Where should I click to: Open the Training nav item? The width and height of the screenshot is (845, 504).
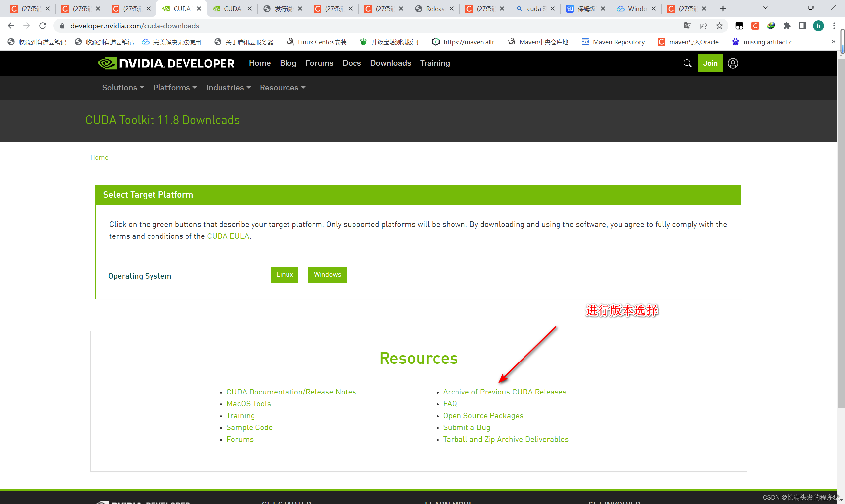click(435, 63)
